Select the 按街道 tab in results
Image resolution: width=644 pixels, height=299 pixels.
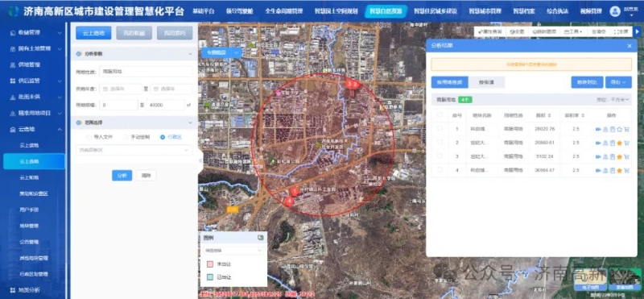pos(486,82)
